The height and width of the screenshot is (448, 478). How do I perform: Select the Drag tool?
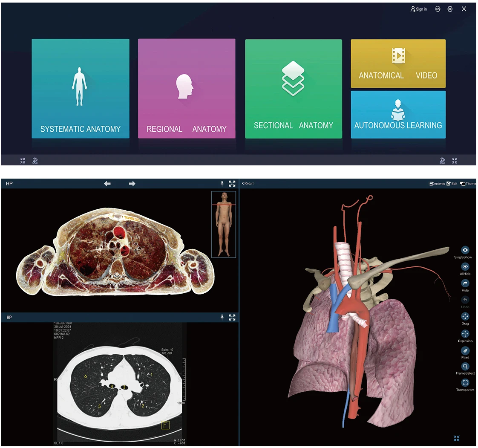coord(465,317)
